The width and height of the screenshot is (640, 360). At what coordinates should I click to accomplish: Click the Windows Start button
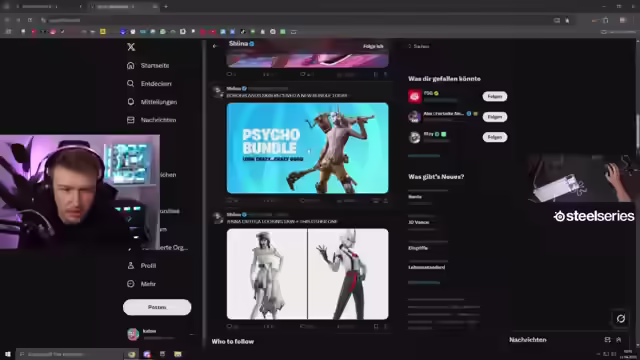(x=8, y=354)
